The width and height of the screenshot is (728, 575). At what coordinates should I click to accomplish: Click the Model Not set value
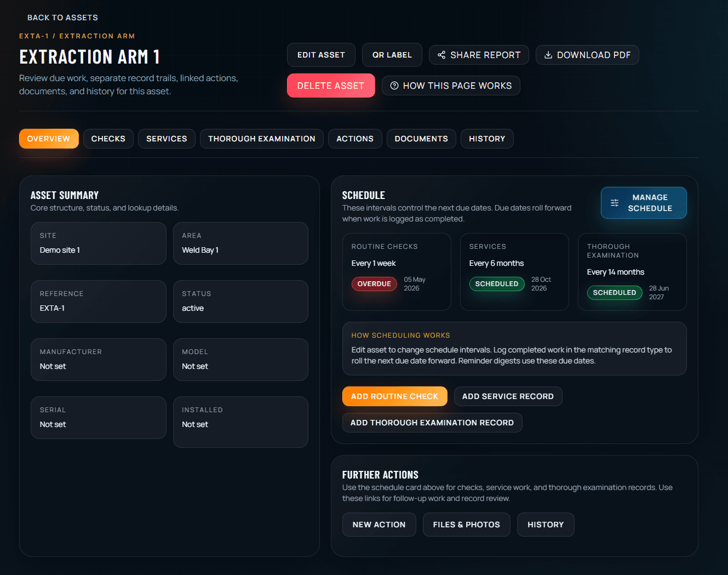[195, 366]
